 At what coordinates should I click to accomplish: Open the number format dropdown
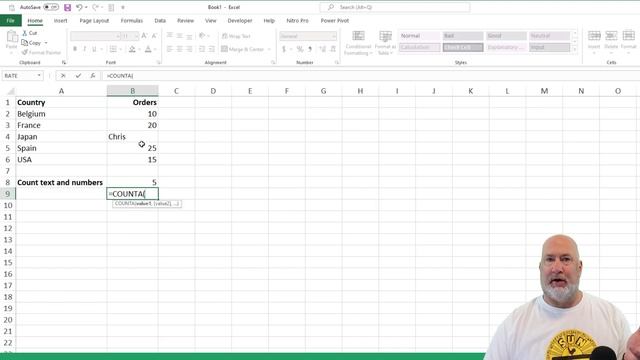334,36
